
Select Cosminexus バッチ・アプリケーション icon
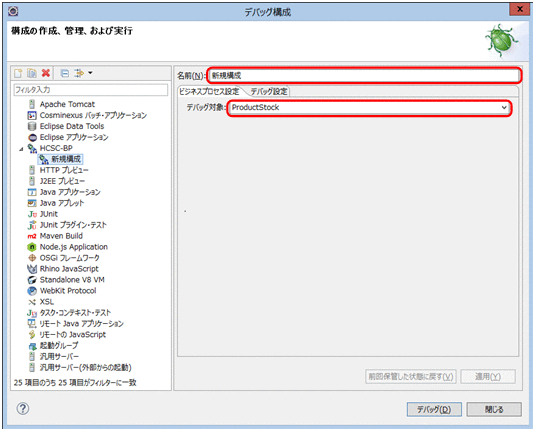[x=32, y=115]
